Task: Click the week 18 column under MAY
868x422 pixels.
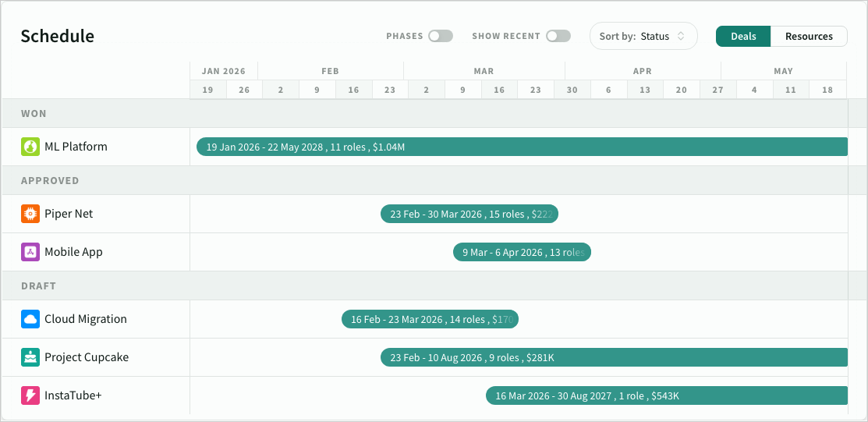Action: [827, 90]
